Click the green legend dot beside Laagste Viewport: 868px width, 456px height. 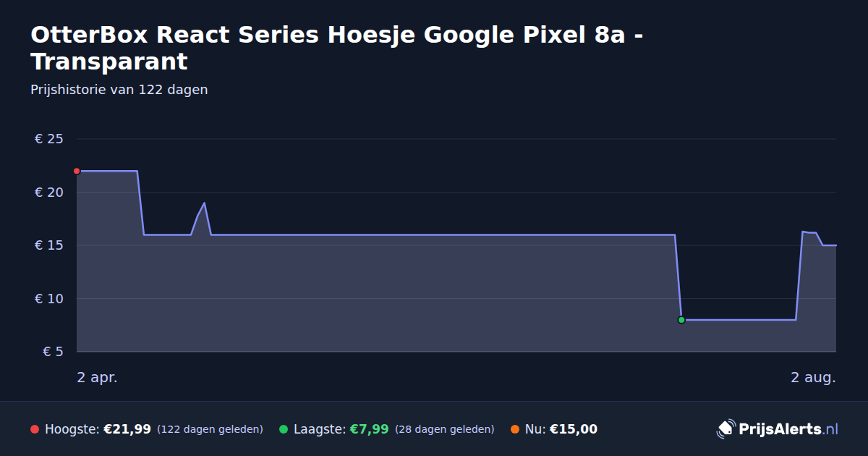[284, 429]
